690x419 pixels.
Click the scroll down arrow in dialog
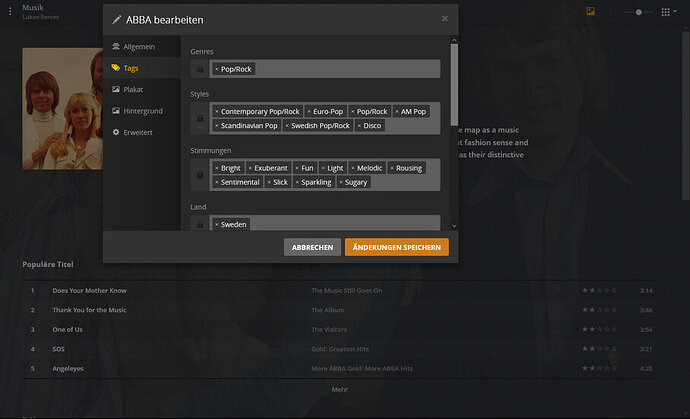click(454, 226)
